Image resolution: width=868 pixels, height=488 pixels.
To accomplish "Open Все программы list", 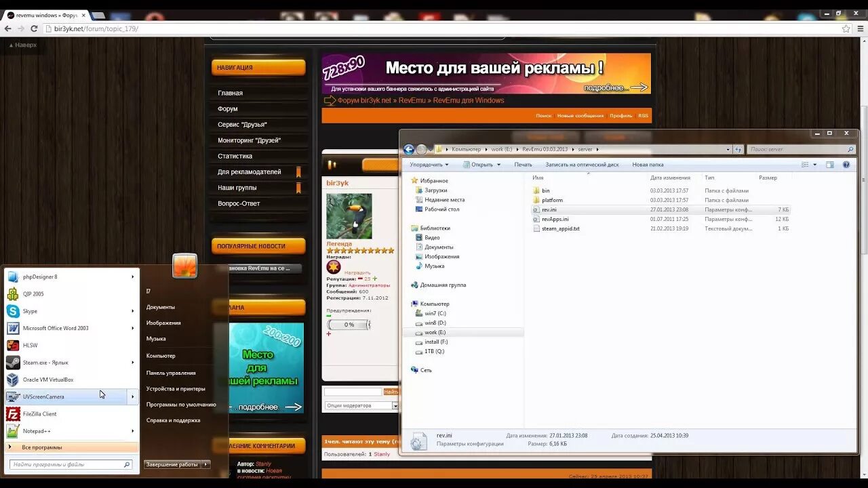I will [x=71, y=447].
